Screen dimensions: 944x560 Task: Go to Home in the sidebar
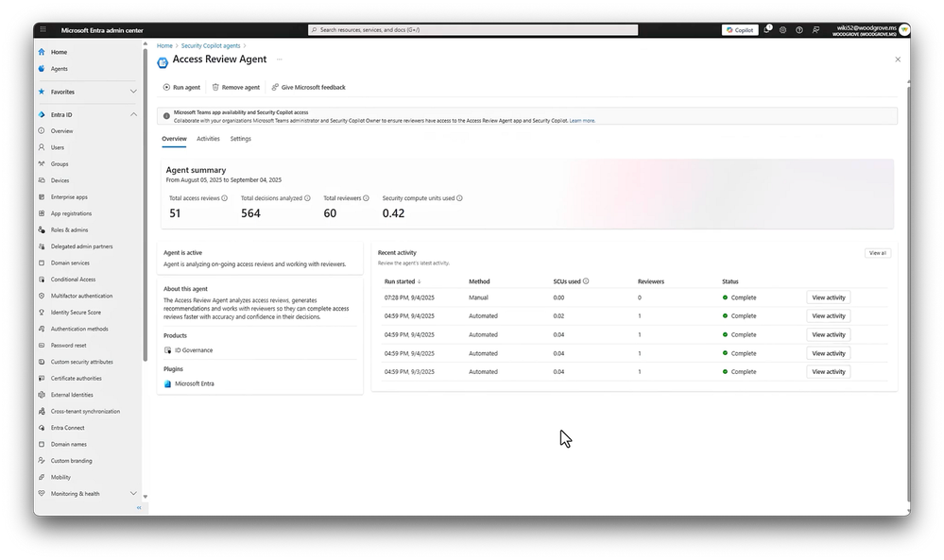point(59,52)
